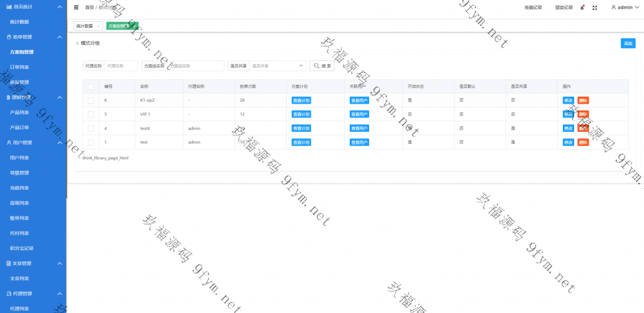644x313 pixels.
Task: Open the 提款记录 link in the top bar
Action: pyautogui.click(x=564, y=8)
